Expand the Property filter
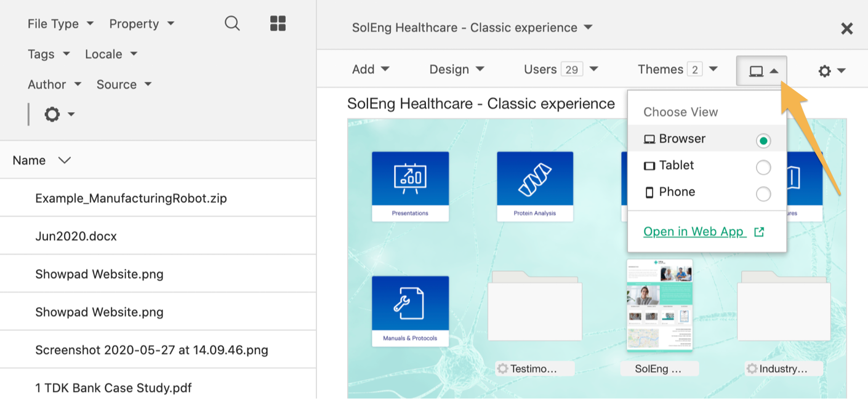This screenshot has height=418, width=868. point(142,23)
